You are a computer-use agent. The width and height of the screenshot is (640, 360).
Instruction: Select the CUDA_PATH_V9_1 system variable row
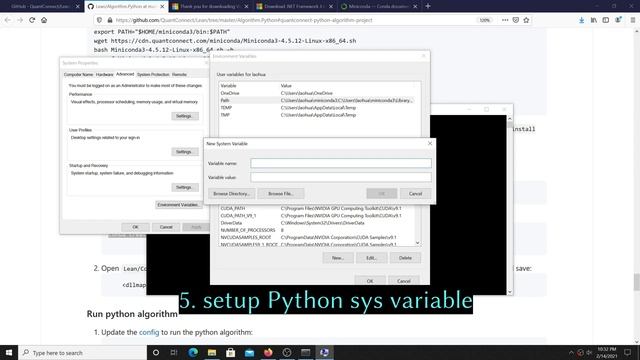pyautogui.click(x=317, y=216)
